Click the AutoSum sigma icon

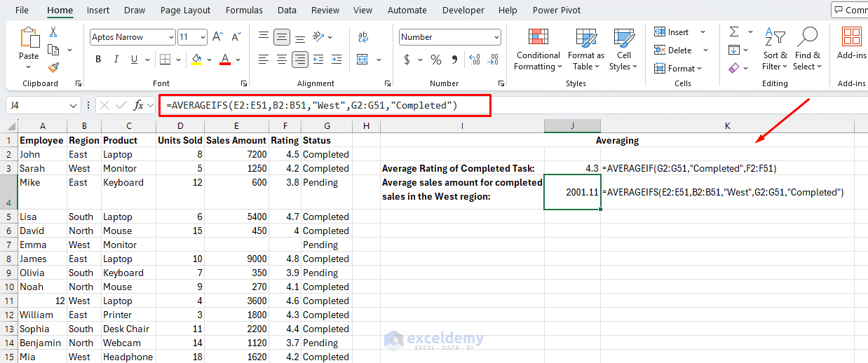click(734, 32)
